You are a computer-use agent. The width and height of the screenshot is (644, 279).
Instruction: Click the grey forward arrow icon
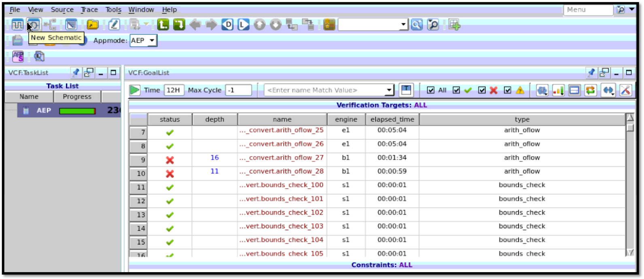pos(211,25)
